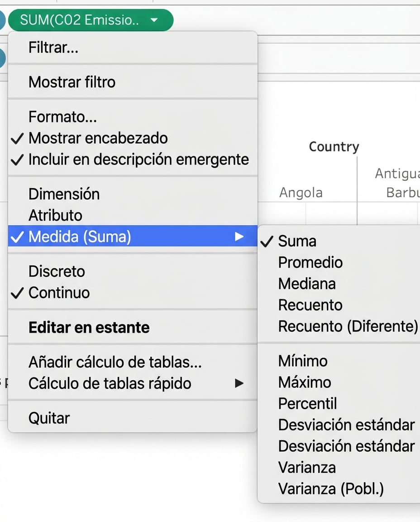
Task: Click Quitar to remove the field
Action: point(49,418)
